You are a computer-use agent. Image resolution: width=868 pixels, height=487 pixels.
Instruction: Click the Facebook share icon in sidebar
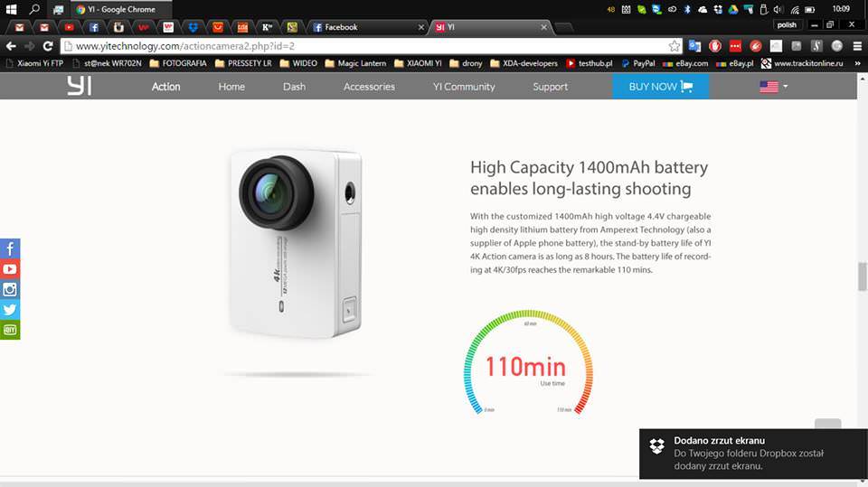tap(10, 248)
